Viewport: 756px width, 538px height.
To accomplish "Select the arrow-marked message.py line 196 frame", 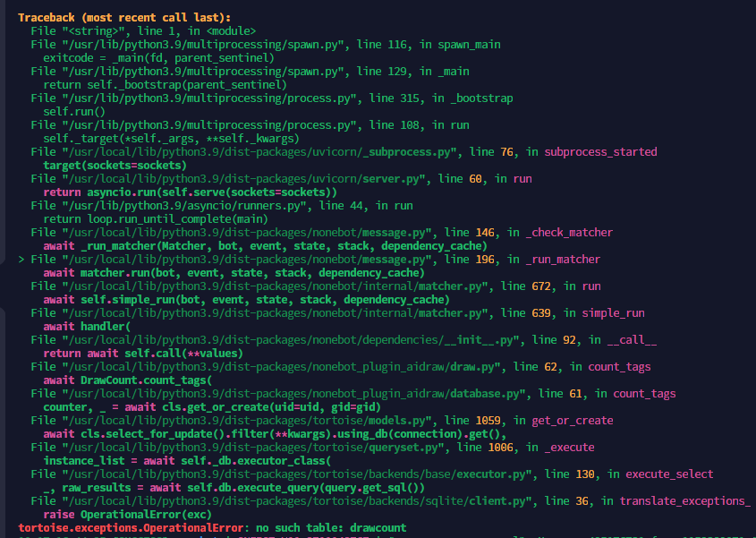I will (x=242, y=259).
